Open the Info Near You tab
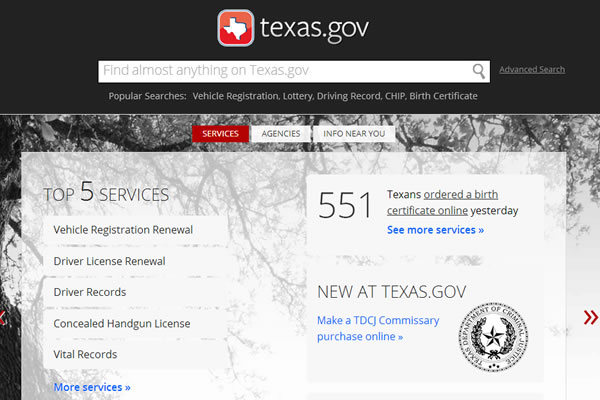600x400 pixels. [x=354, y=134]
